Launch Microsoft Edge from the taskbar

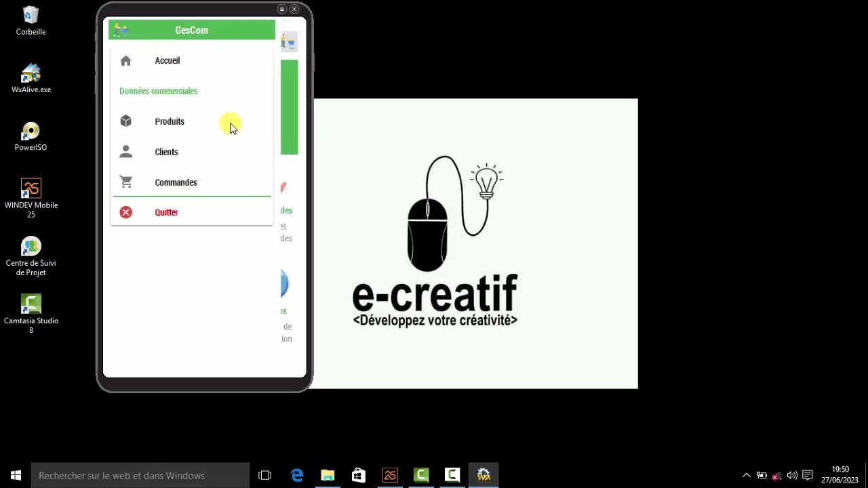(x=297, y=475)
